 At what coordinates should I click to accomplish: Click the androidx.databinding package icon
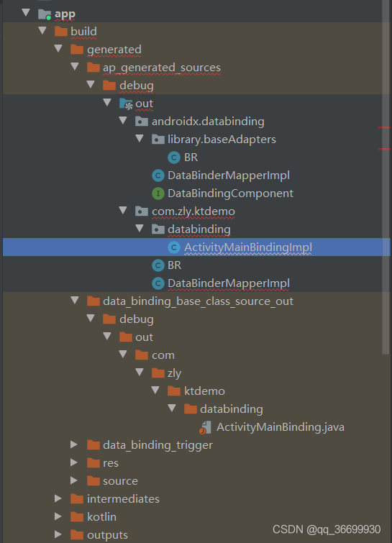coord(141,122)
